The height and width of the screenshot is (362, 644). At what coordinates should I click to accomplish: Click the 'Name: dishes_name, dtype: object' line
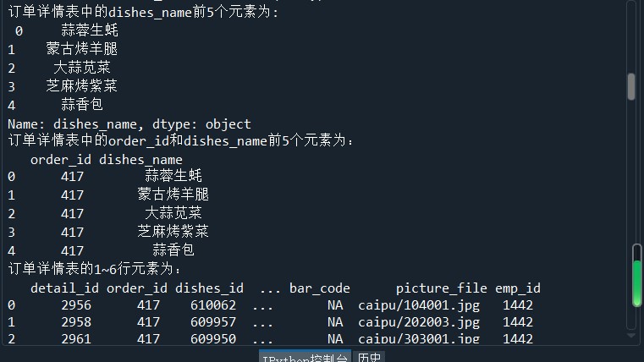pos(129,123)
